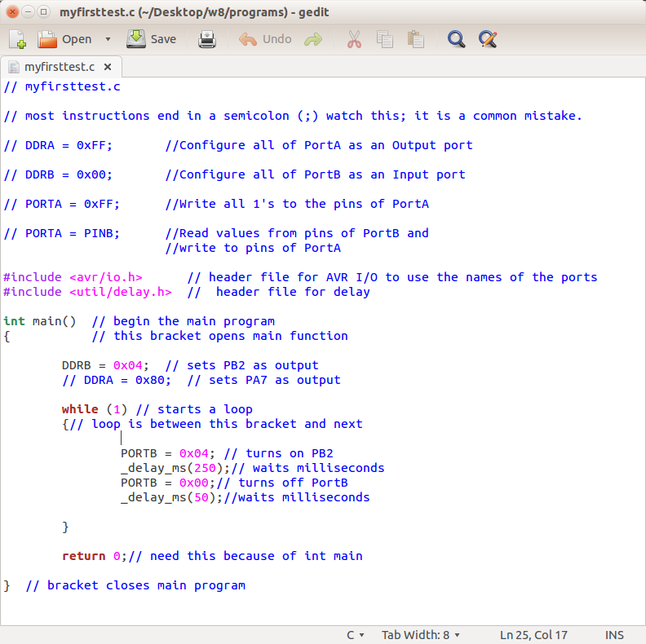The height and width of the screenshot is (644, 646).
Task: Undo the last edit
Action: coord(265,39)
